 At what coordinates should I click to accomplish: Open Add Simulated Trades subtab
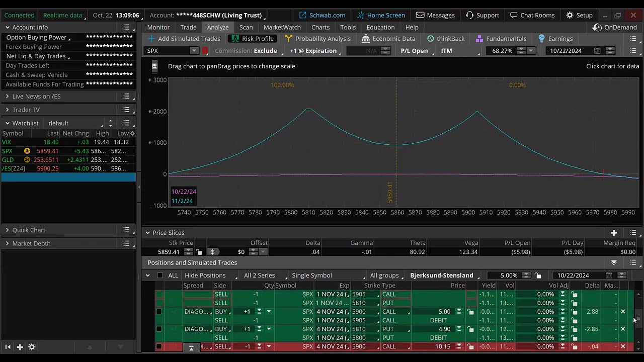[x=184, y=39]
